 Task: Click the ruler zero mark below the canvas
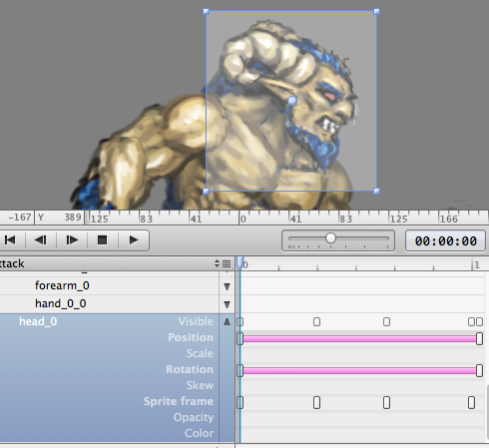pos(243,219)
